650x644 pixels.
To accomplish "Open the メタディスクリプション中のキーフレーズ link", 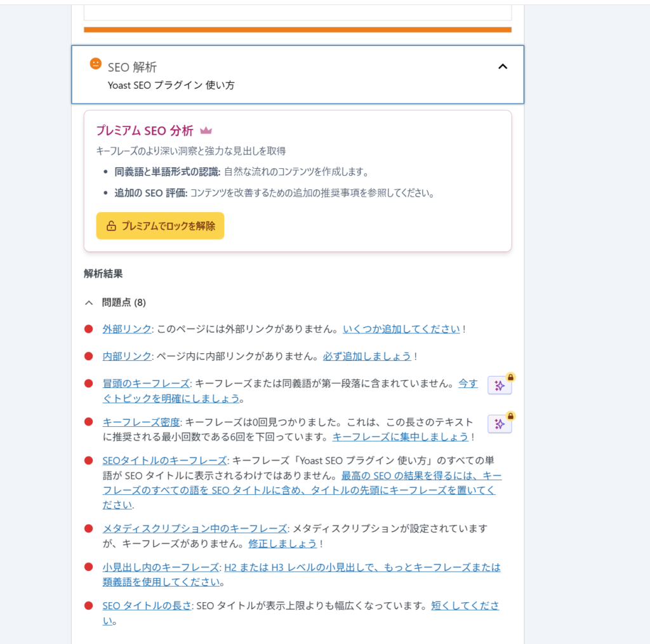I will [194, 528].
